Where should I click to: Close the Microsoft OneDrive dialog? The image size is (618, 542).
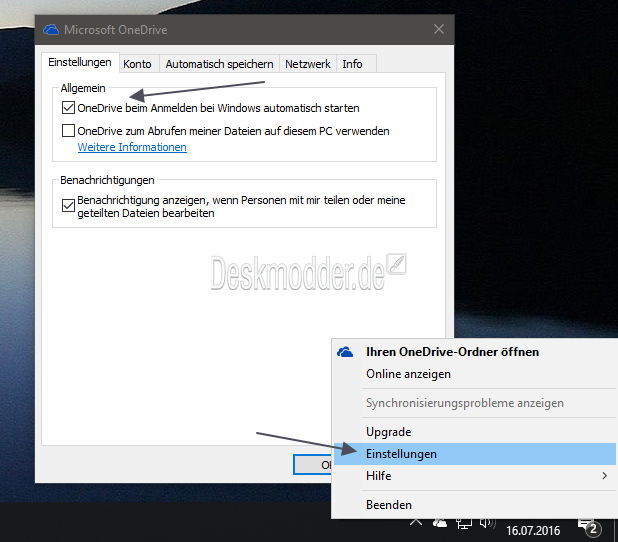click(x=439, y=29)
